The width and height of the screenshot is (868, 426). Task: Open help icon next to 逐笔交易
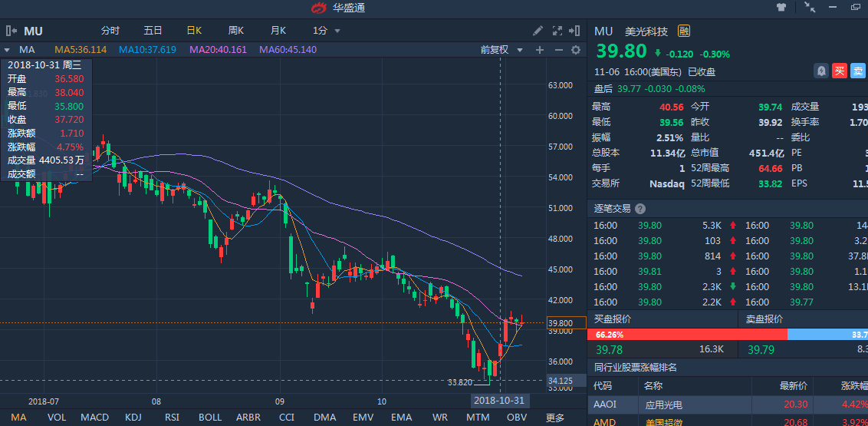click(640, 209)
